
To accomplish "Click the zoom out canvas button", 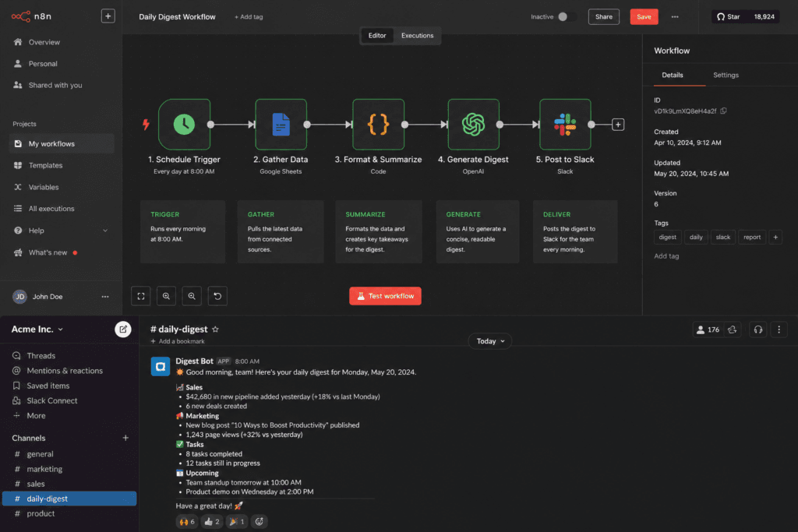I will 192,296.
